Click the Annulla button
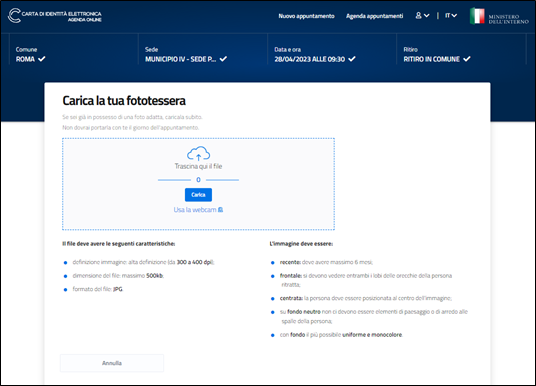This screenshot has height=386, width=536. coord(112,363)
